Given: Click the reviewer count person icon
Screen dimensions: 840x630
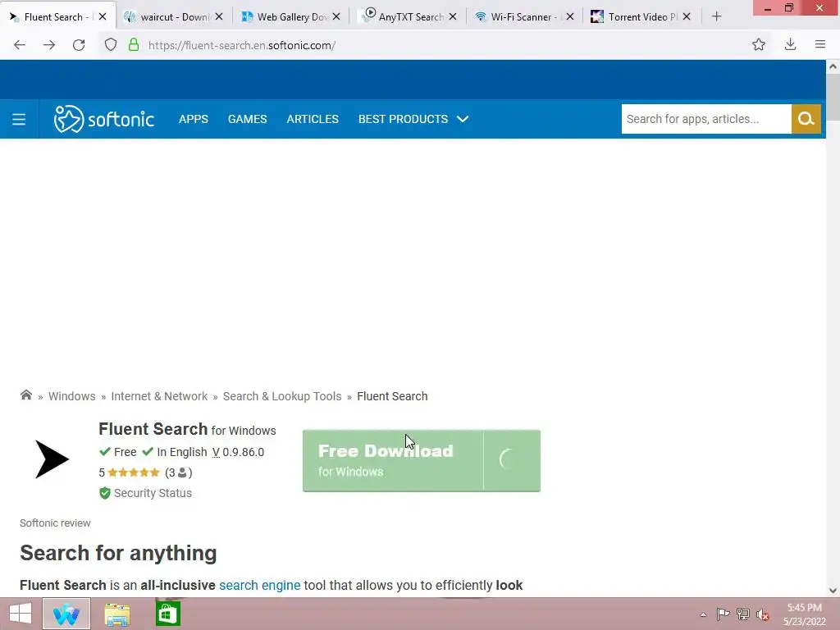Looking at the screenshot, I should click(x=182, y=472).
